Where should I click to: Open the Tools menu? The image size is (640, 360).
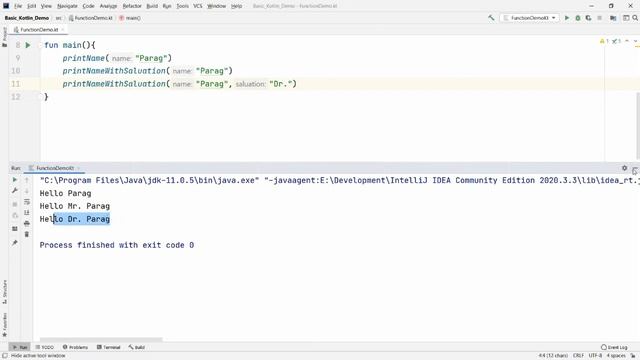click(x=182, y=6)
